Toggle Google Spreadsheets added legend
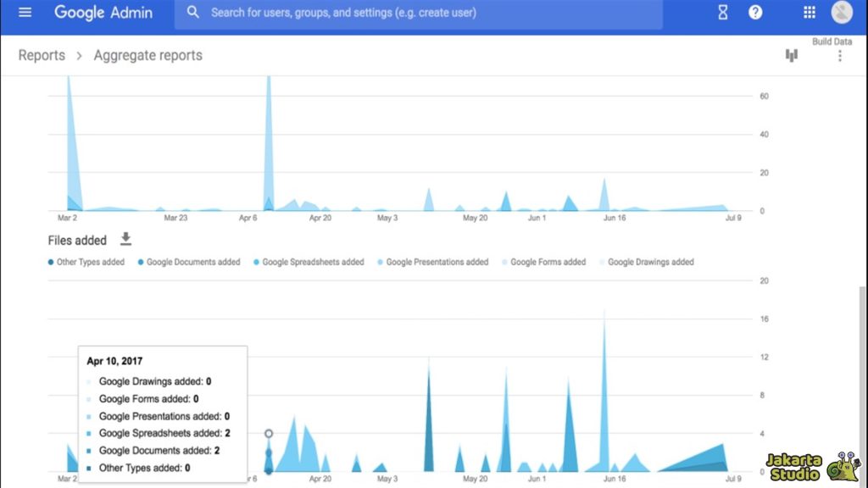Image resolution: width=868 pixels, height=488 pixels. [x=309, y=263]
